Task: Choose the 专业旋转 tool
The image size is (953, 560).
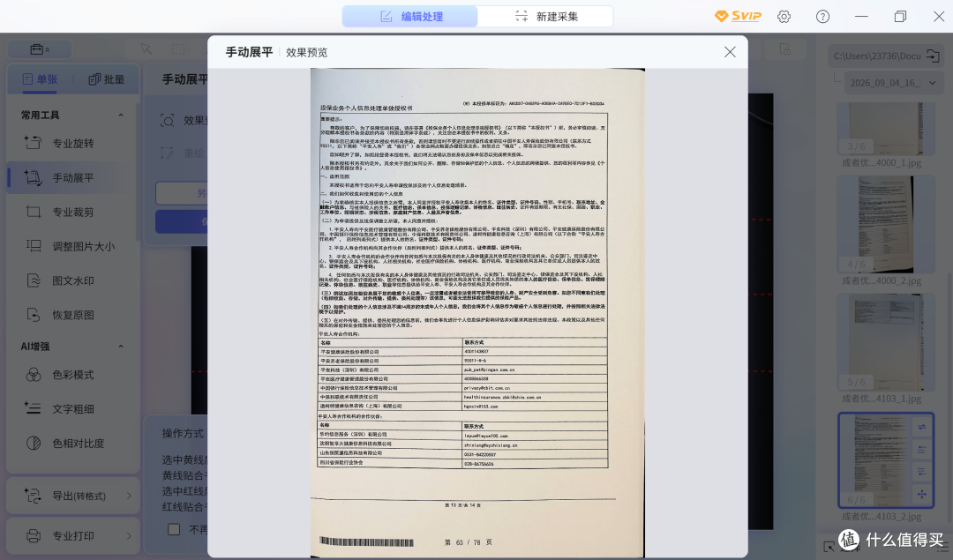Action: point(72,144)
